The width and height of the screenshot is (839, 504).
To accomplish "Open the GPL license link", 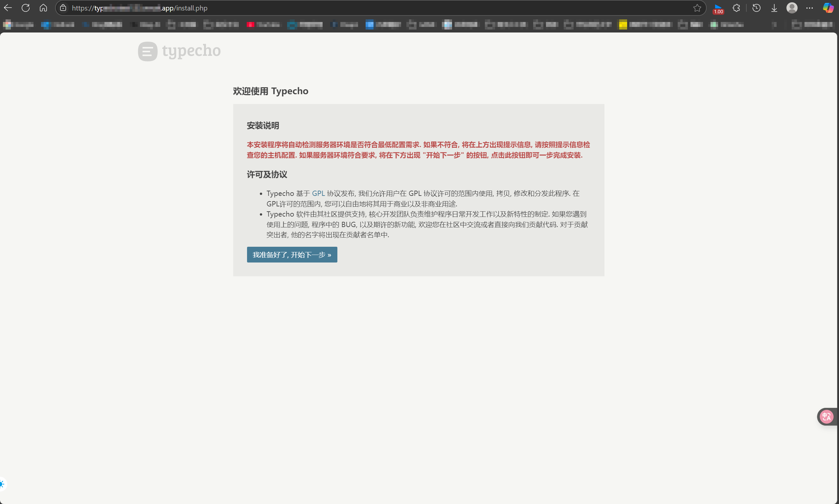I will pos(318,193).
